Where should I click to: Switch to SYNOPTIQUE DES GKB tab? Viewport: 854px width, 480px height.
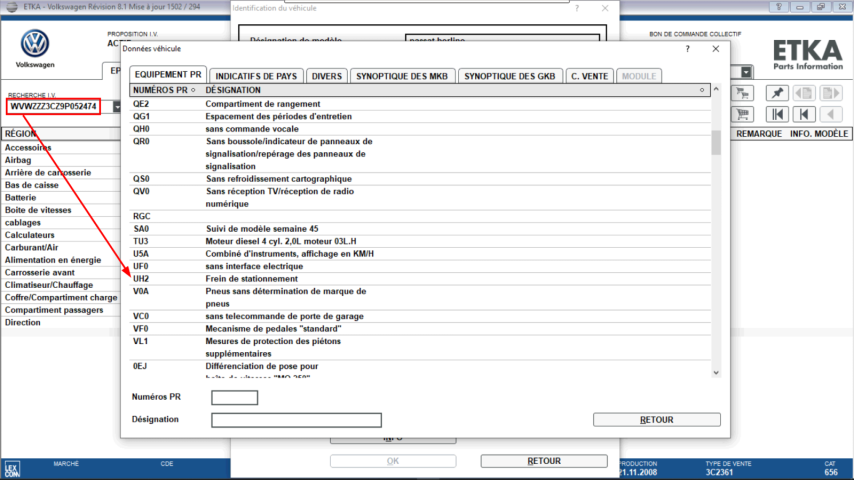pyautogui.click(x=510, y=76)
